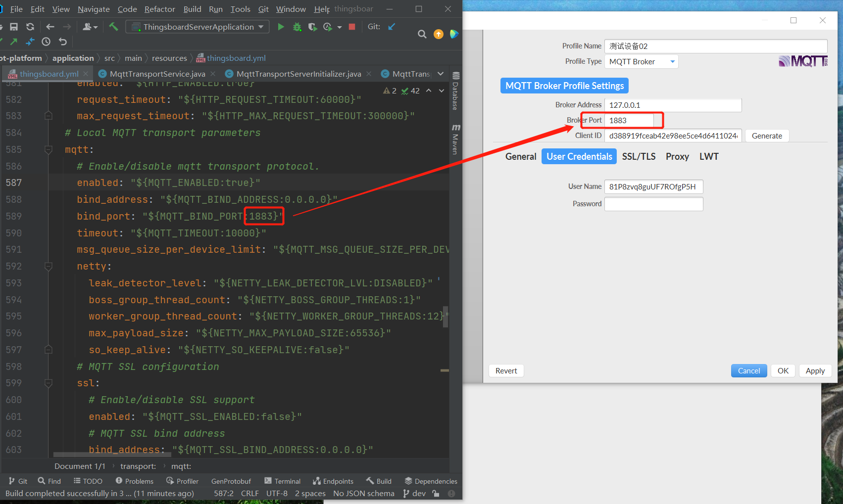
Task: Open the Endpoints tool window
Action: coord(333,481)
